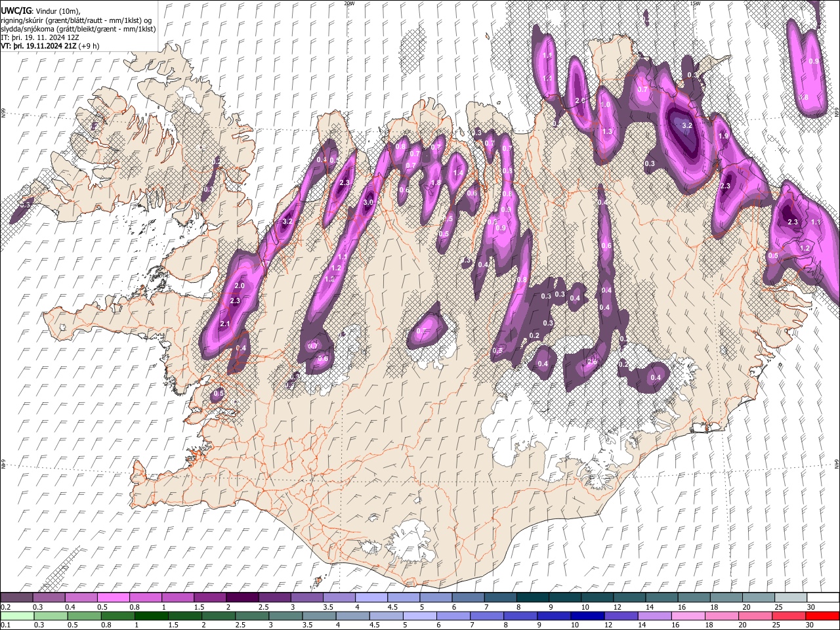The height and width of the screenshot is (630, 840).
Task: Pick the bright red swatch ending rain scale
Action: (822, 616)
